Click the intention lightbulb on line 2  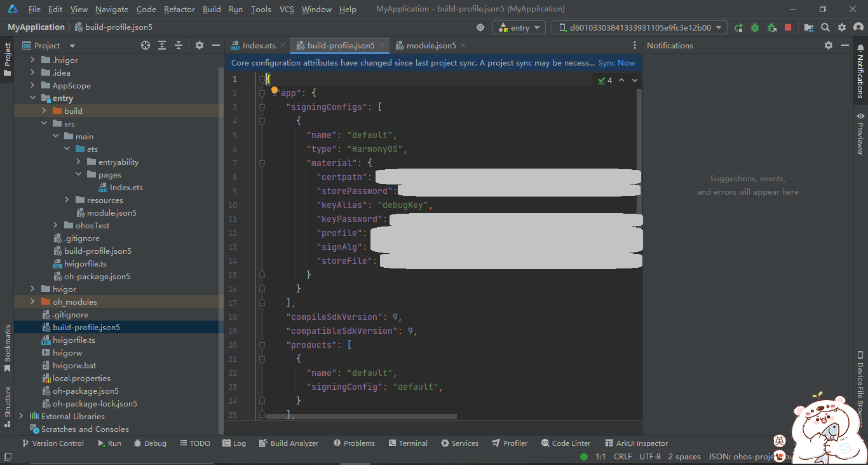(275, 91)
